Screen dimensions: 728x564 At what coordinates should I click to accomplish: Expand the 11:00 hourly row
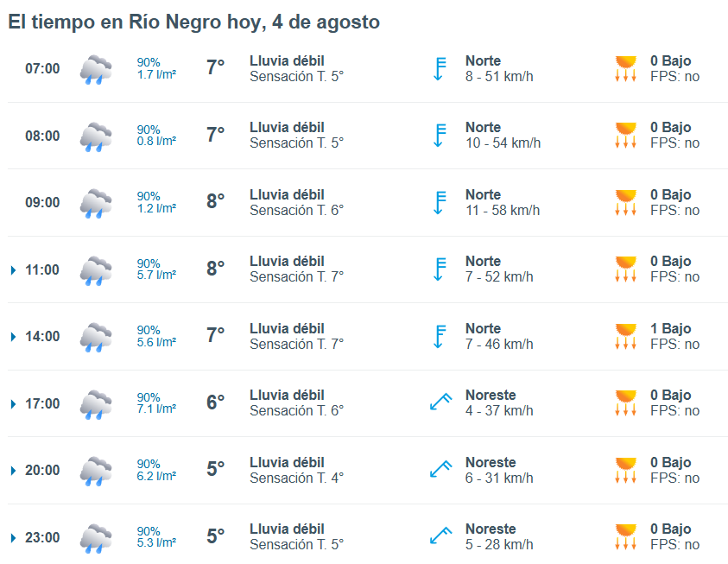point(13,270)
